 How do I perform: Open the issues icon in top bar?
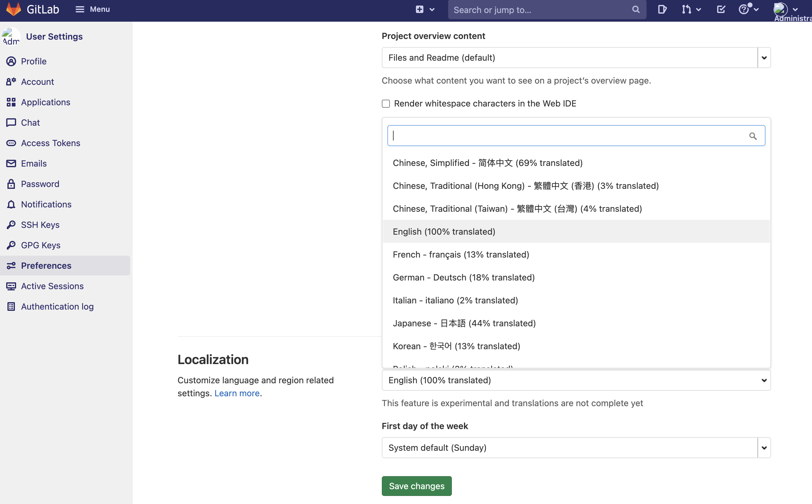[x=662, y=9]
